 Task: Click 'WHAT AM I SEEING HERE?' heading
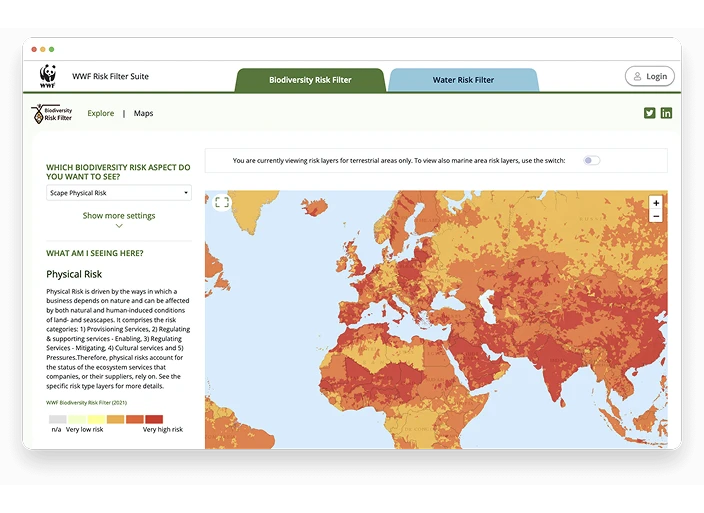95,253
